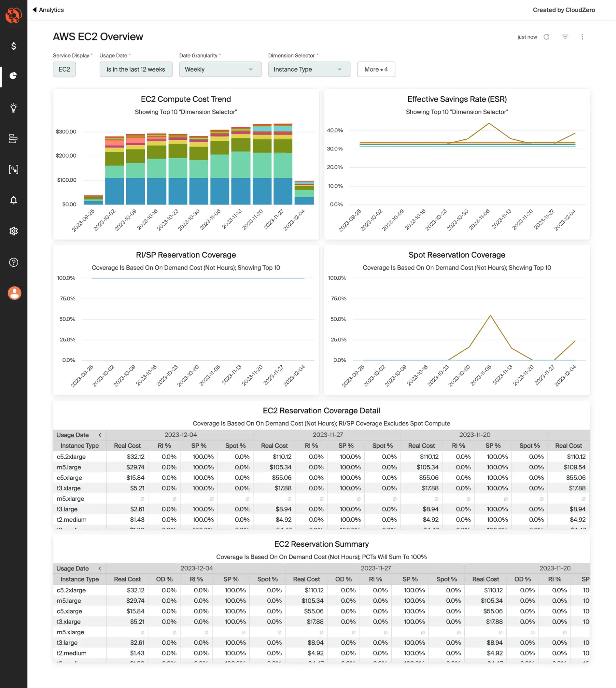616x688 pixels.
Task: Click the Instance Type header in Coverage Detail
Action: (79, 446)
